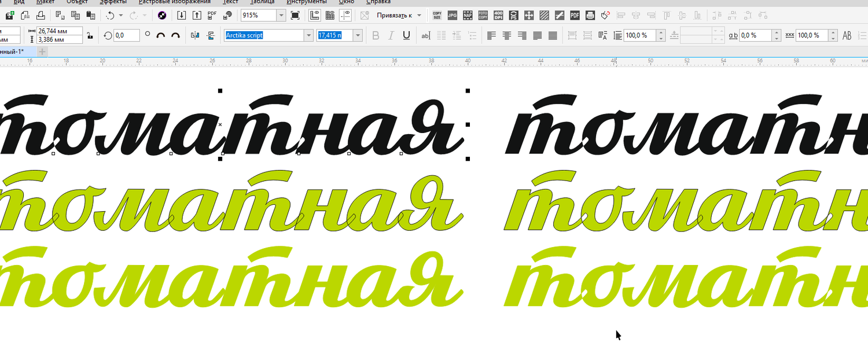Click the Paste clipboard icon
This screenshot has width=868, height=350.
coord(90,15)
